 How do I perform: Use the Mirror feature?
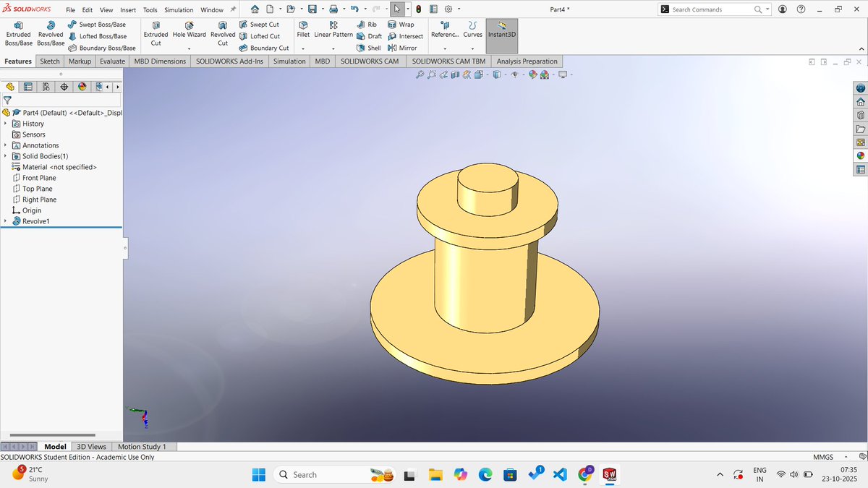403,48
